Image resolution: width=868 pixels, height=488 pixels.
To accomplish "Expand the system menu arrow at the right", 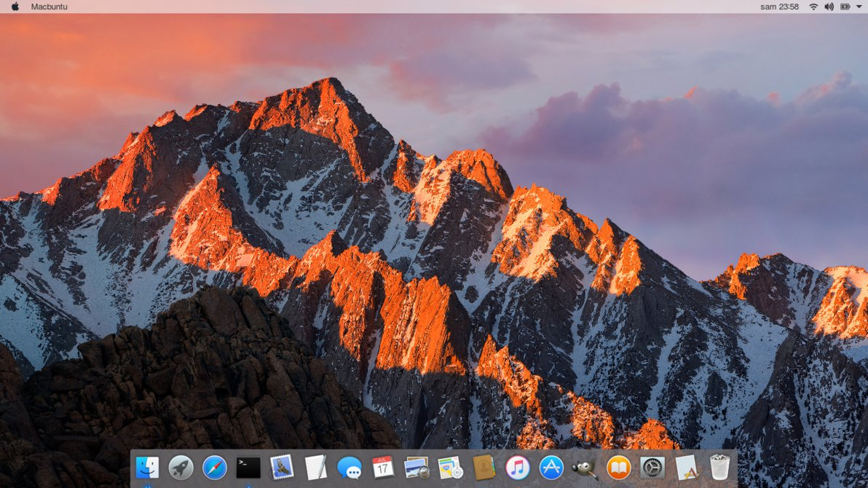I will click(859, 7).
